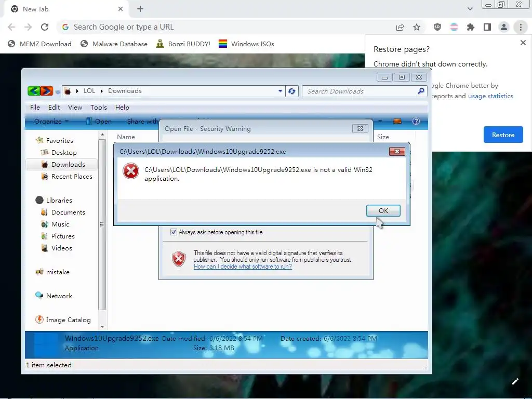Open the Chrome three-dot menu
Screen dimensions: 532x399
pyautogui.click(x=521, y=27)
